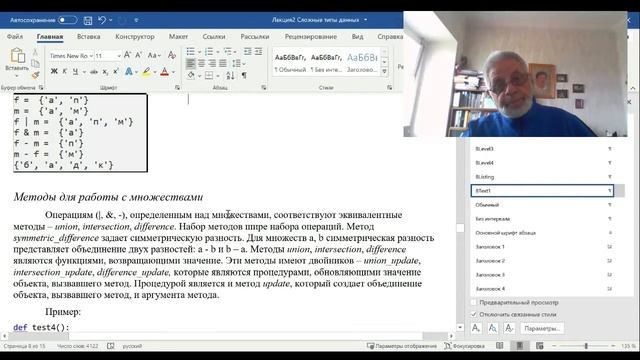Click the zoom slider handle in status bar
The height and width of the screenshot is (360, 640).
click(x=586, y=346)
